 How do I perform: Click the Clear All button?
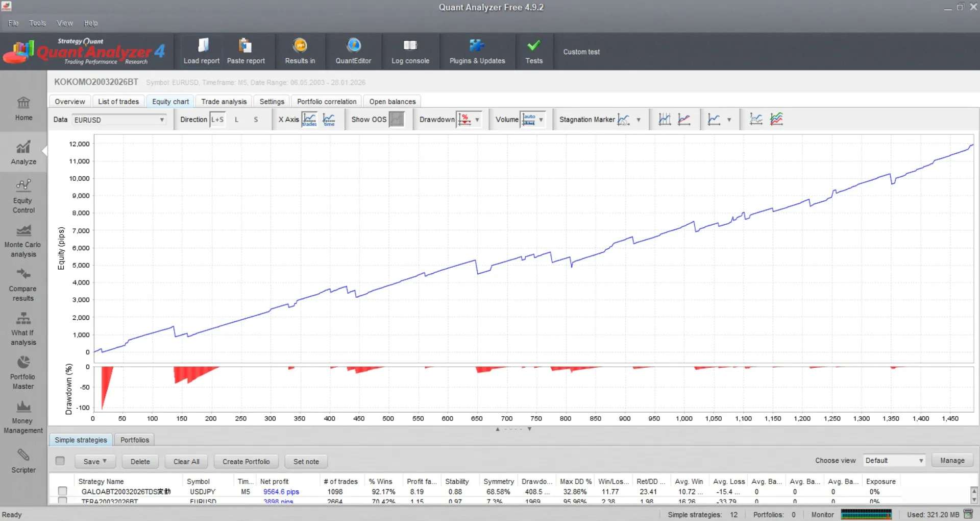coord(186,461)
